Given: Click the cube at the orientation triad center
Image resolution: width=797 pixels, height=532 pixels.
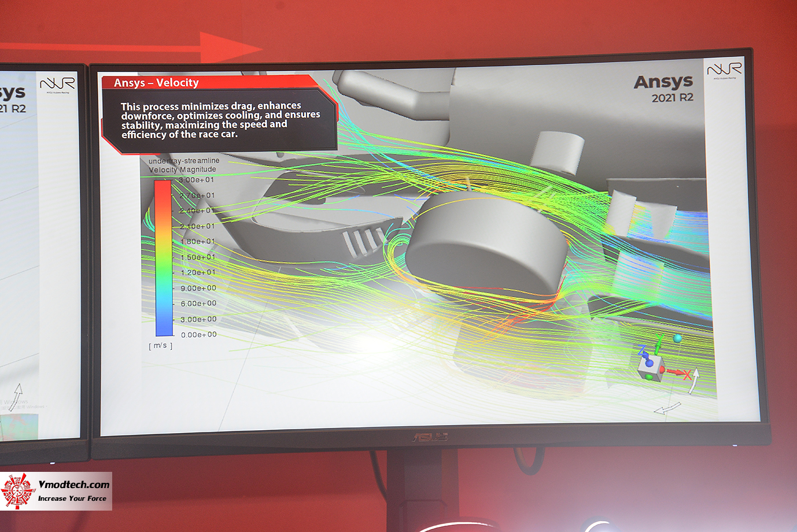Looking at the screenshot, I should point(650,369).
